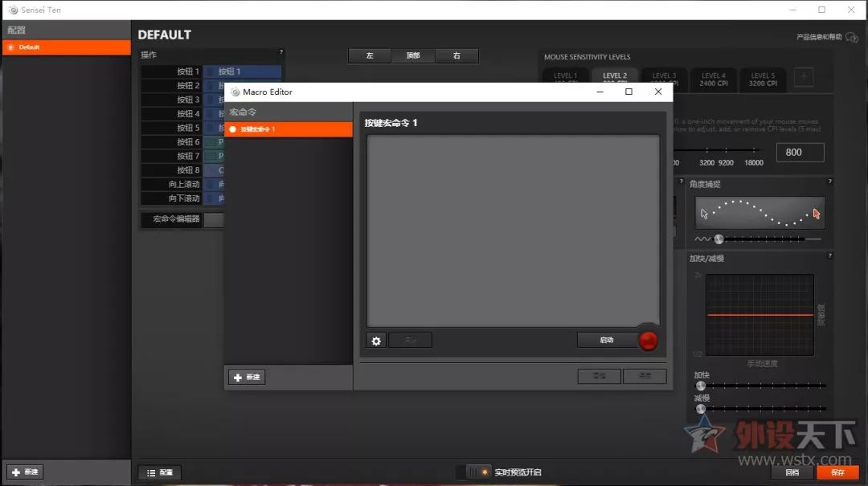The width and height of the screenshot is (868, 486).
Task: Select the LEVEL 4 2400 CPI tab
Action: (x=714, y=80)
